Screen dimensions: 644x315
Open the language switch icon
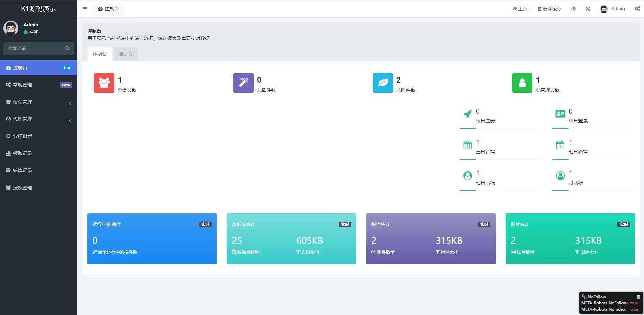coord(573,9)
